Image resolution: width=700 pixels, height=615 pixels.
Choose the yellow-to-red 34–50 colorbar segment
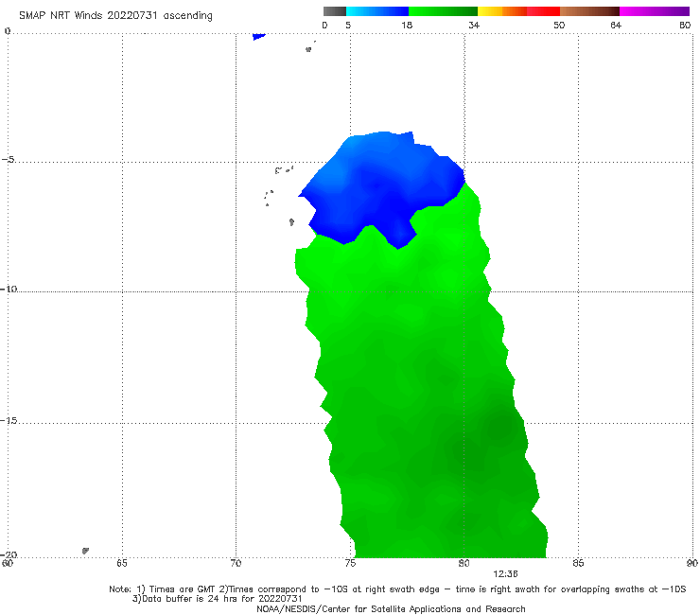518,11
